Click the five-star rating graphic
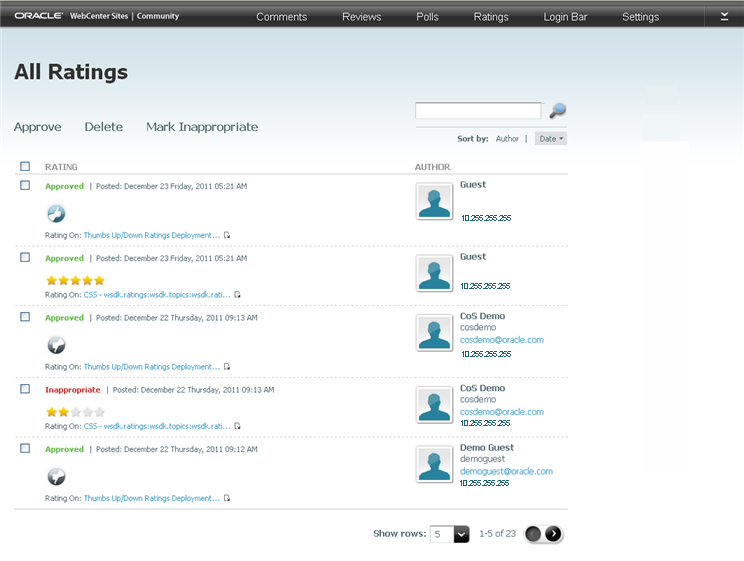This screenshot has height=561, width=744. pos(75,280)
